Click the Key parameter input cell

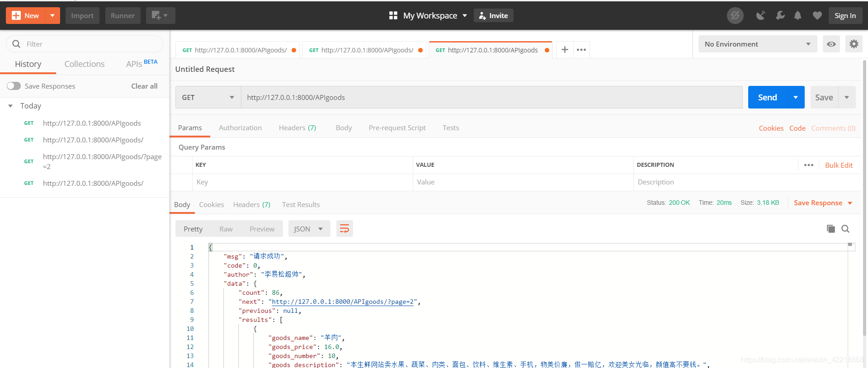pyautogui.click(x=302, y=182)
